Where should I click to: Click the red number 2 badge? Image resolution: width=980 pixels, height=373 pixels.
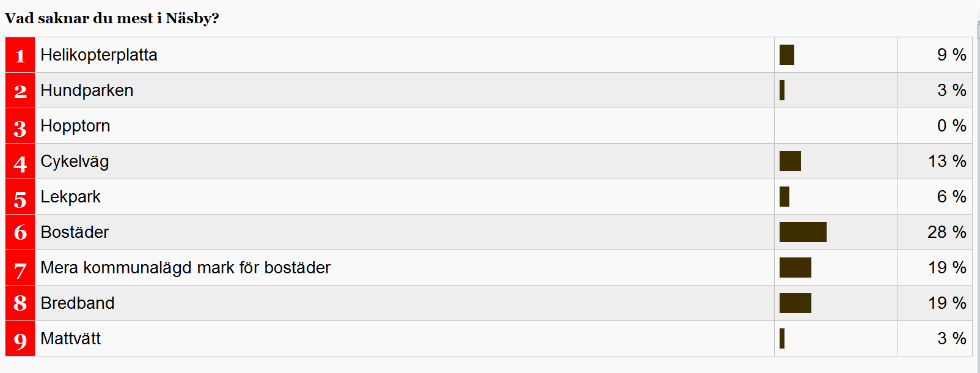click(20, 90)
